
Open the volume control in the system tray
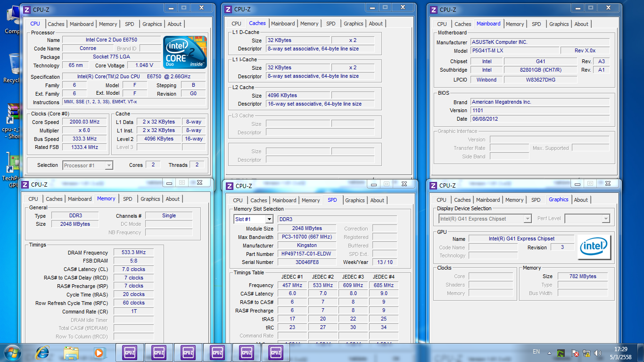pyautogui.click(x=598, y=353)
